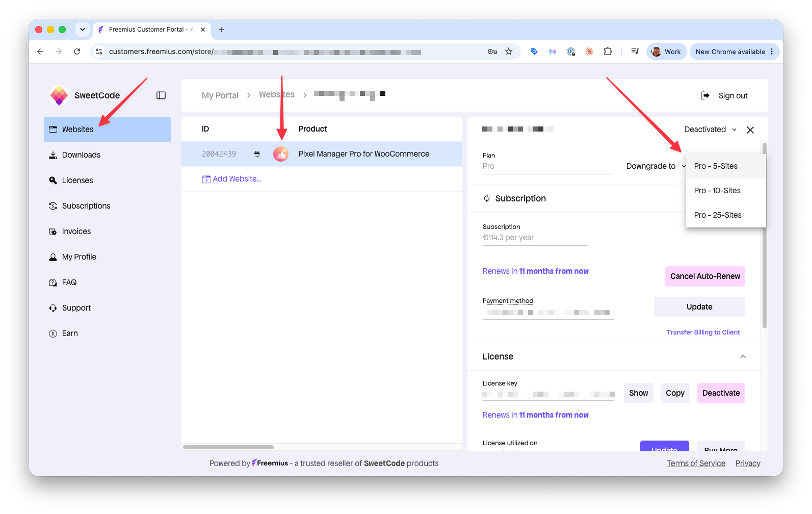
Task: Choose Pro - 10-Sites plan option
Action: [726, 191]
